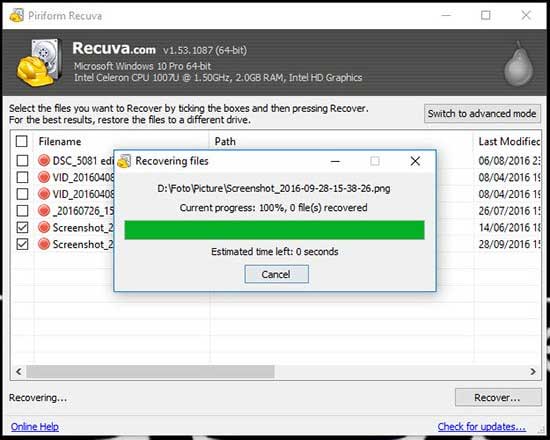Click the Piriform pear logo

(518, 64)
